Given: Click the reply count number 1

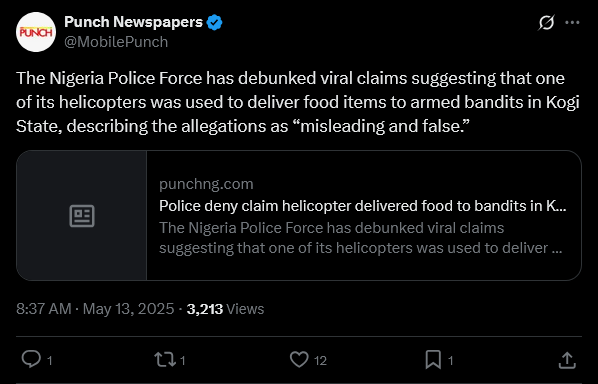Looking at the screenshot, I should coord(50,361).
